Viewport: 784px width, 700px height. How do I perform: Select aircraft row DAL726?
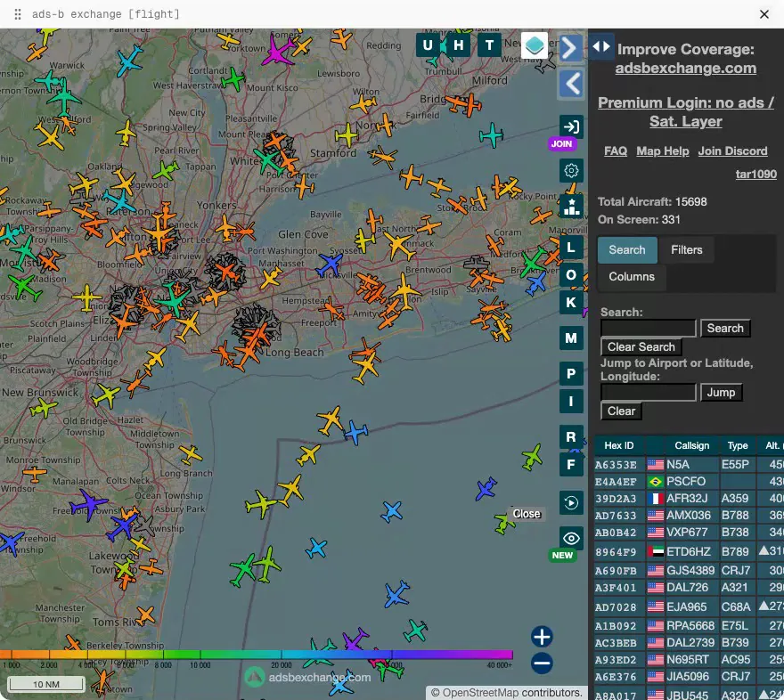[689, 588]
